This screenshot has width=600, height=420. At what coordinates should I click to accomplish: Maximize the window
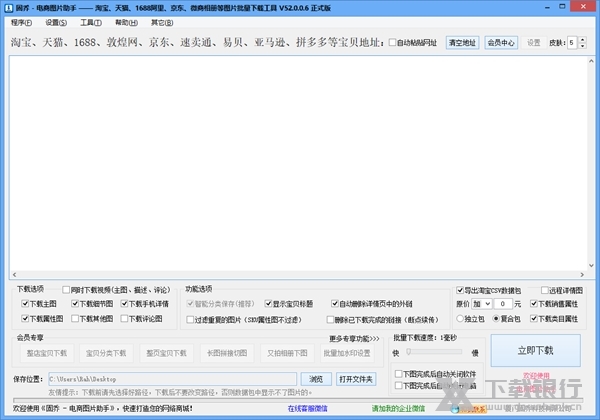562,7
